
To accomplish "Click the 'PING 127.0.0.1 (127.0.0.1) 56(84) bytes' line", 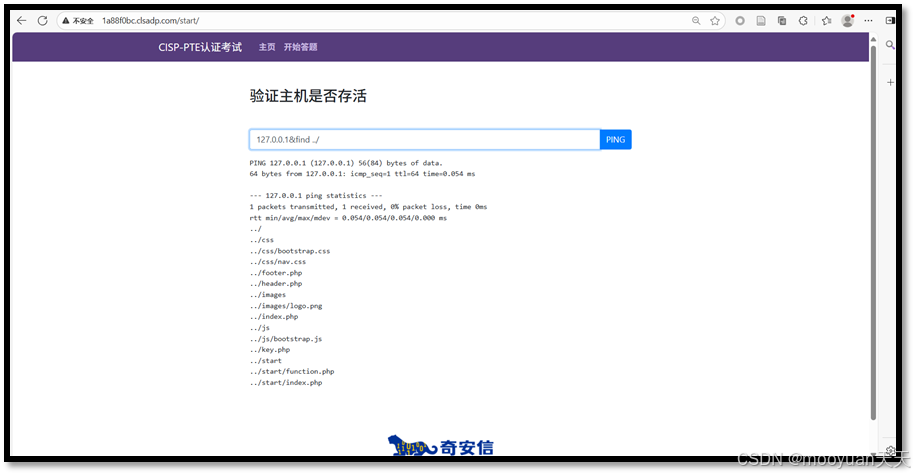I will (x=346, y=163).
